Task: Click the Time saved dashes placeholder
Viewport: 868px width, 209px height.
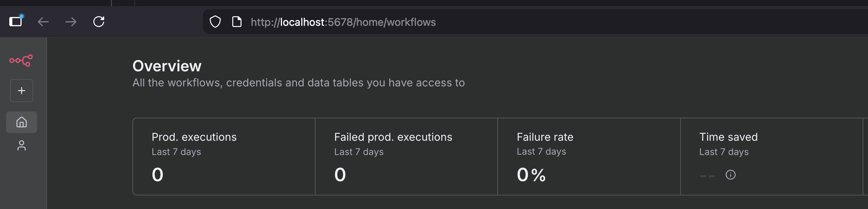Action: point(707,176)
